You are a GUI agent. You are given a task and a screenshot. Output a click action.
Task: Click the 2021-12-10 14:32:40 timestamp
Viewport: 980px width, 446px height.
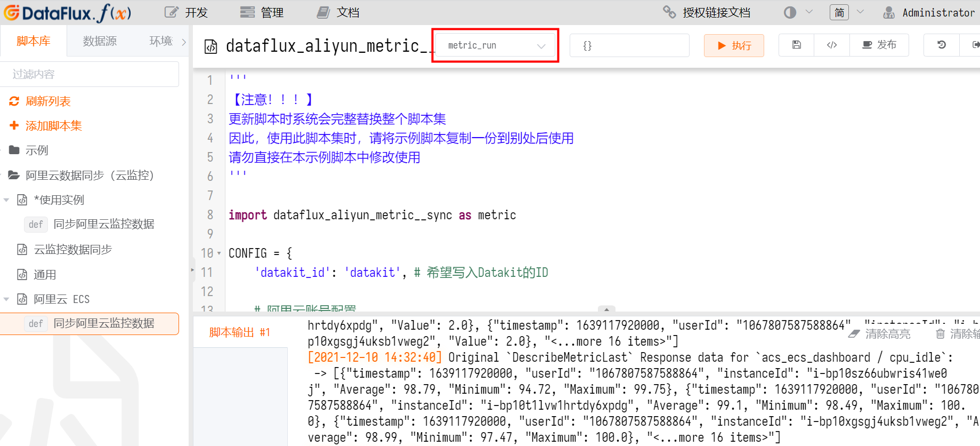375,357
